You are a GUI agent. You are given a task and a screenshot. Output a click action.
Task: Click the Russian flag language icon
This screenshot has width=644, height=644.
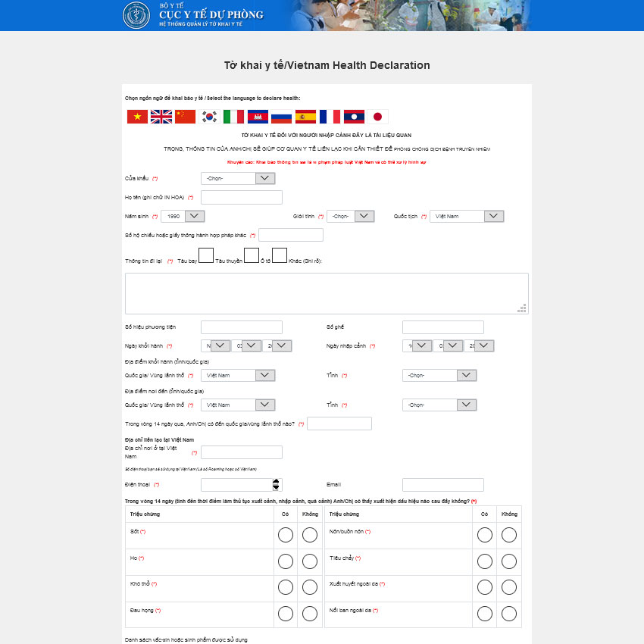(x=281, y=117)
